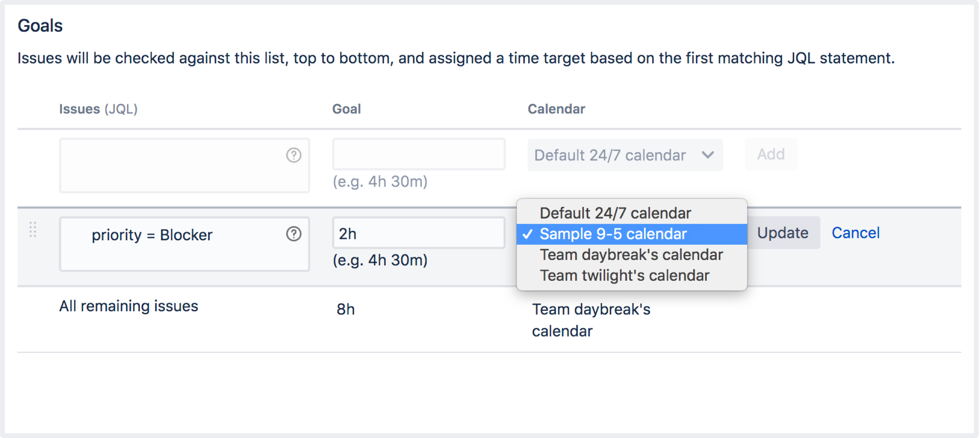The image size is (980, 438).
Task: Click the priority = Blocker JQL field
Action: [x=184, y=244]
